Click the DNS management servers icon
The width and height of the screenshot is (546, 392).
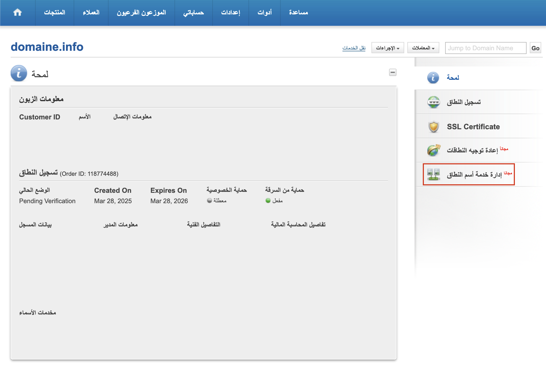[x=433, y=174]
